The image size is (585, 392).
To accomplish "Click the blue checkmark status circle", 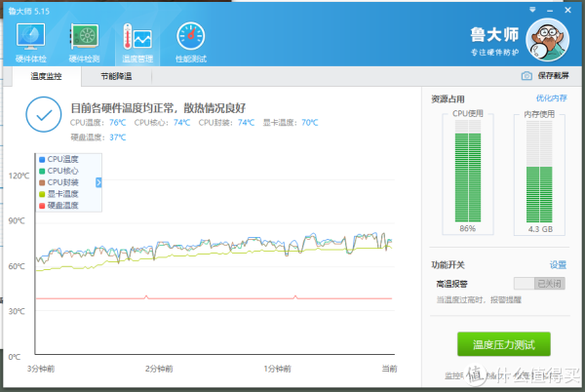I will coord(44,114).
